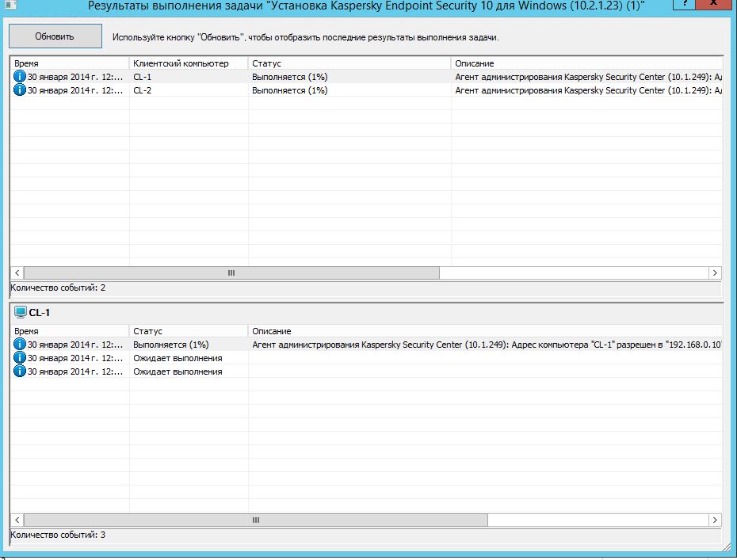Select CL-2 in client computer column
737x560 pixels.
pos(143,90)
